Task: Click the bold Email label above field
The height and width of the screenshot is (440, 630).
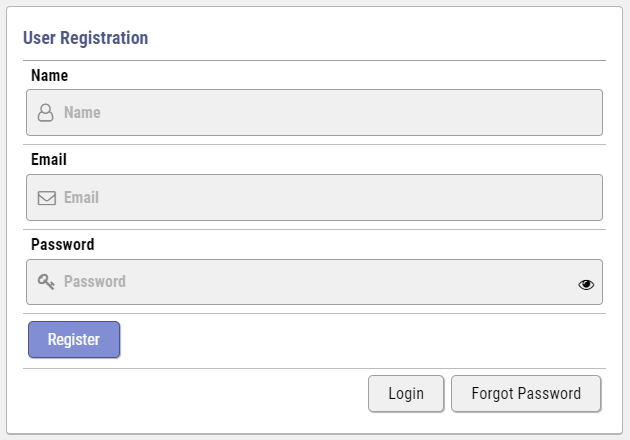Action: click(49, 160)
